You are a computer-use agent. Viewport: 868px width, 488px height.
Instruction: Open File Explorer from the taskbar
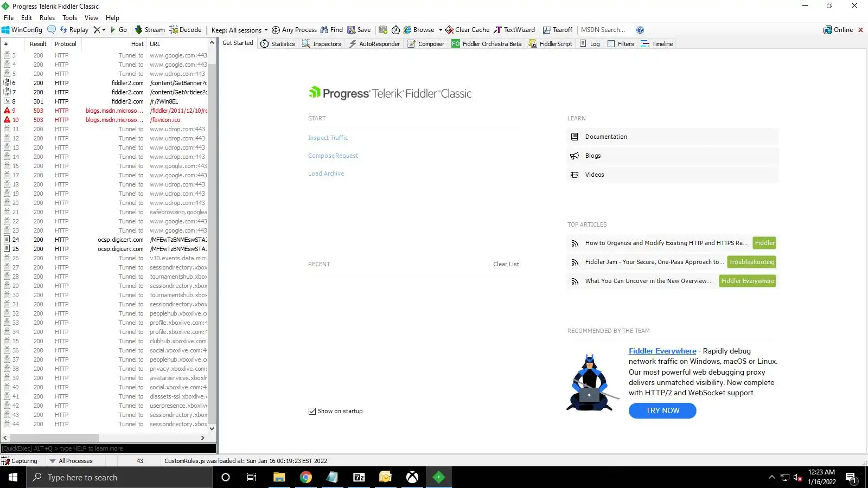point(279,477)
